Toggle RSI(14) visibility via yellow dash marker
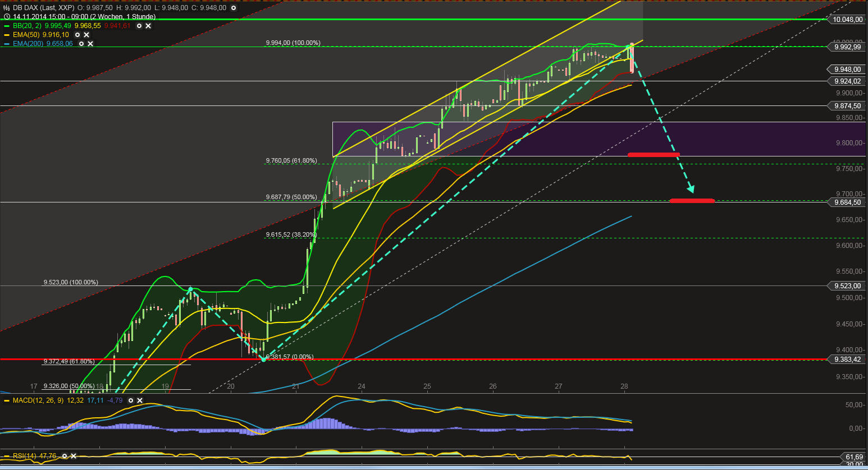The width and height of the screenshot is (868, 470). (x=7, y=456)
